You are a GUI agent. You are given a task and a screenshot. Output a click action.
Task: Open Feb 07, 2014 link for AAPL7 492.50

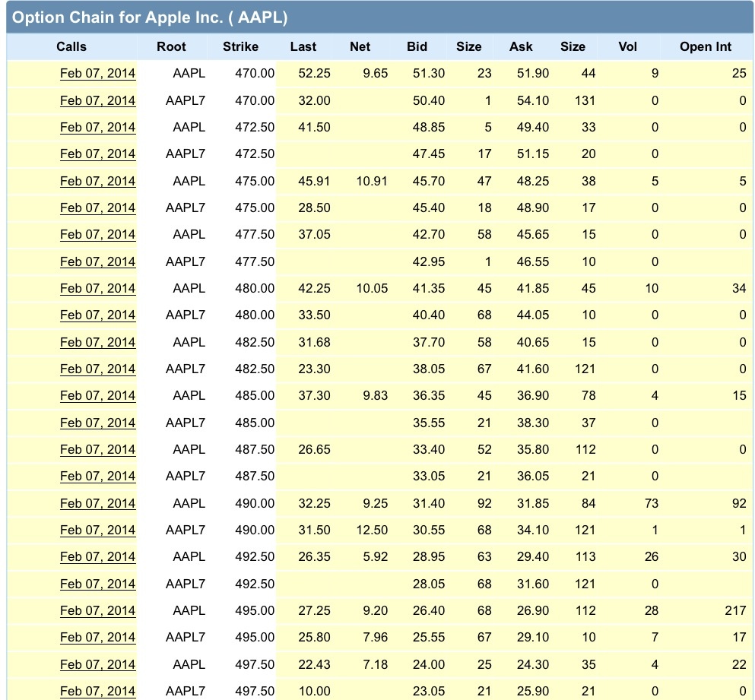click(98, 584)
